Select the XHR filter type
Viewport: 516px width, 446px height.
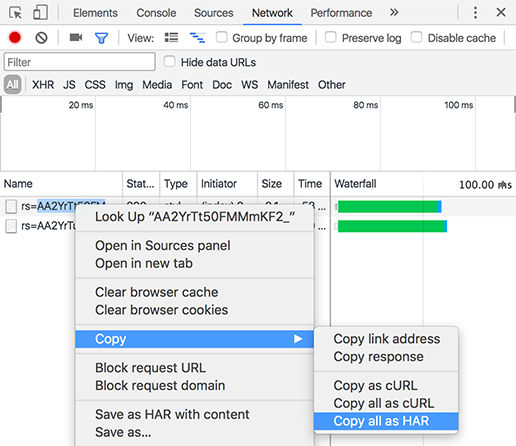point(43,85)
